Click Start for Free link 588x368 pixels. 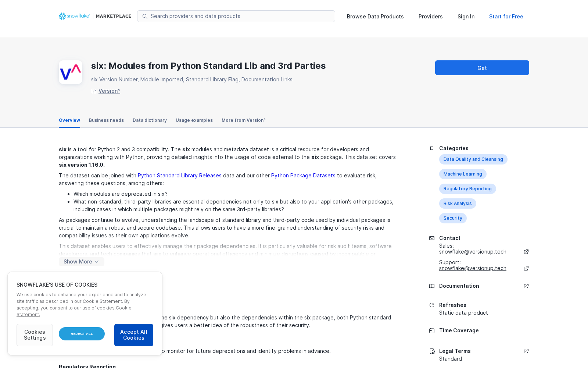point(506,17)
